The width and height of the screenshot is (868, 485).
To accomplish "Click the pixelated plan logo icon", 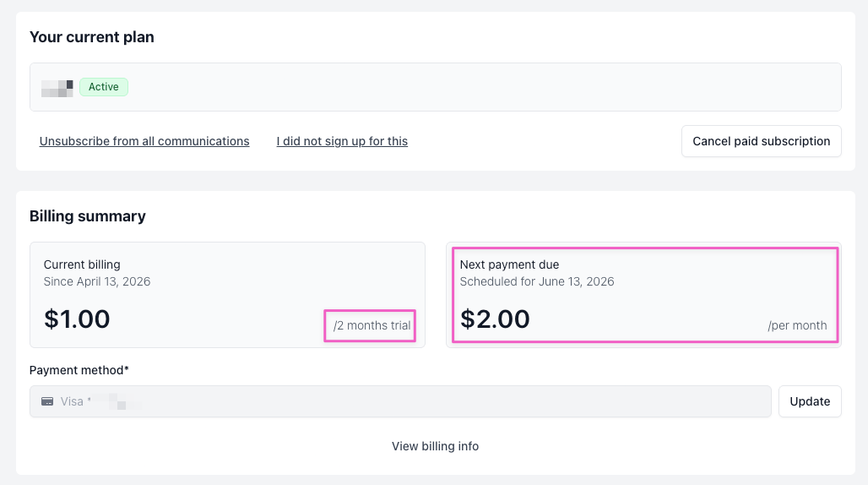I will click(x=58, y=87).
